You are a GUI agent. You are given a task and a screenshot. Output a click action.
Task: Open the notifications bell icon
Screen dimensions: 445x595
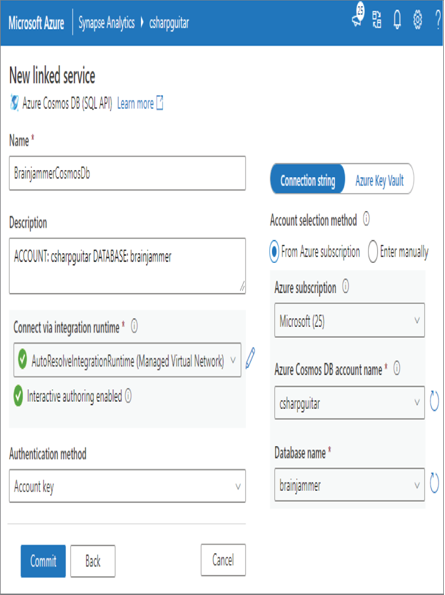pyautogui.click(x=397, y=19)
